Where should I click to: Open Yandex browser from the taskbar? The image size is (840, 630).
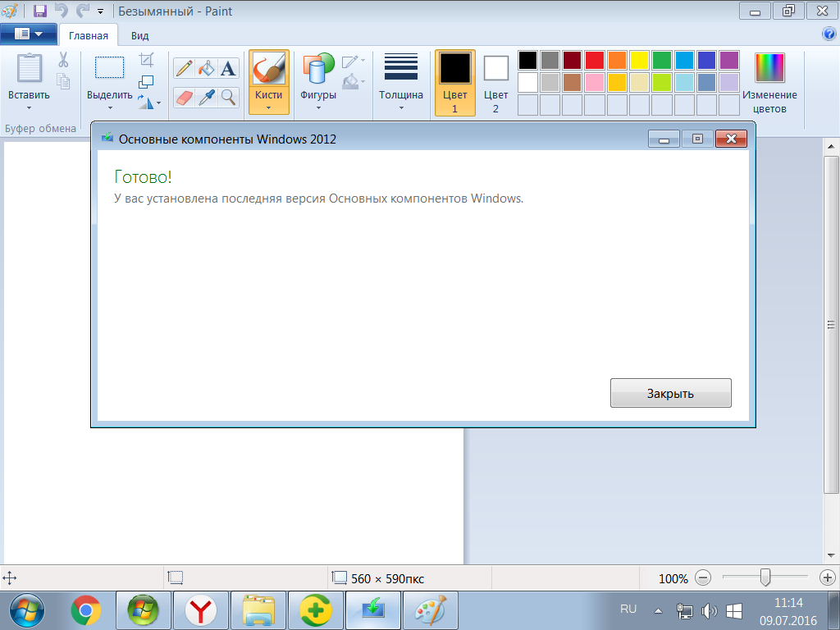click(x=201, y=610)
